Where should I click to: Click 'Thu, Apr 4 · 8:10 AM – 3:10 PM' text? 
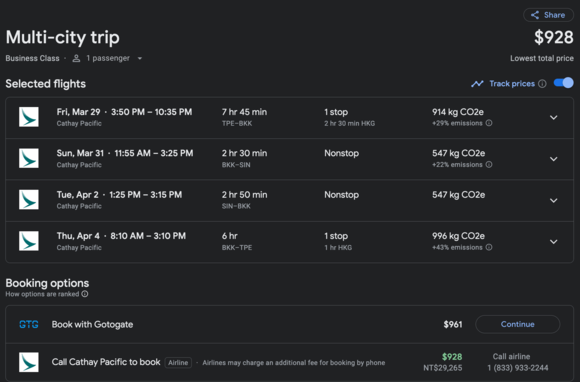(x=121, y=236)
